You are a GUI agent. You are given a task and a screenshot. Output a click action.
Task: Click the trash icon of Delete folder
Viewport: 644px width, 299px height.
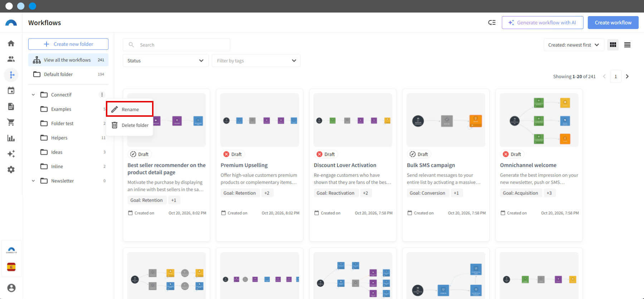[114, 125]
